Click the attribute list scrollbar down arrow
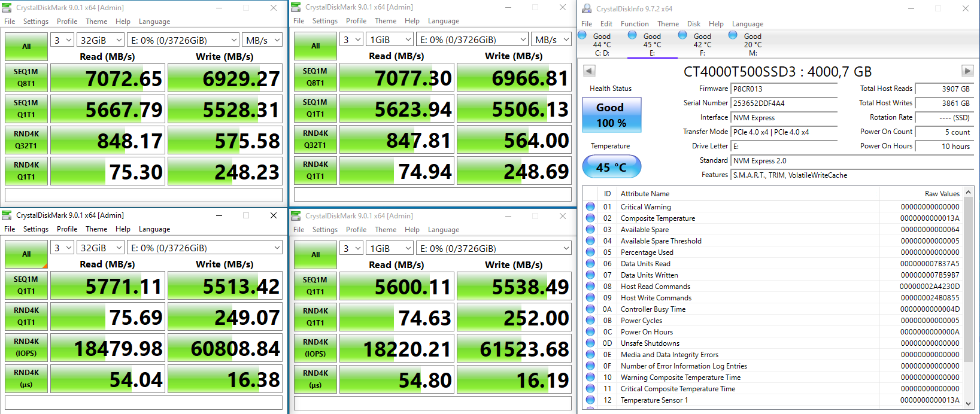 pos(969,404)
